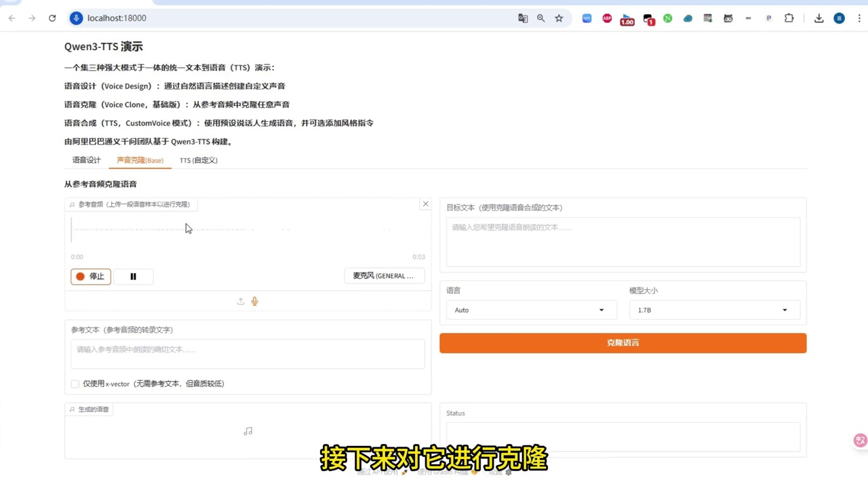The width and height of the screenshot is (868, 488).
Task: Switch to the 语音设计 tab
Action: click(87, 160)
